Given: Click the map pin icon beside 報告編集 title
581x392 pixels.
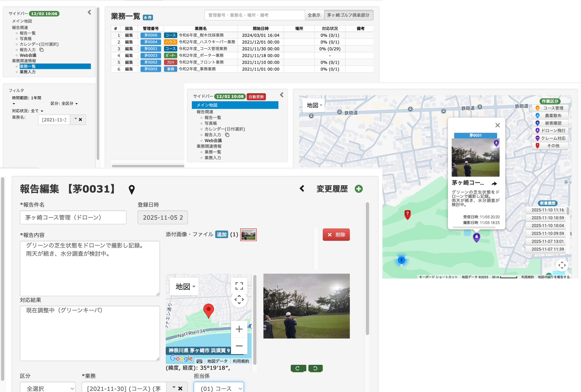Looking at the screenshot, I should (132, 189).
